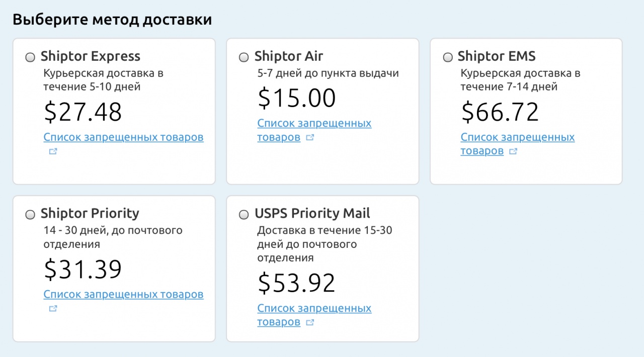Click the $27.48 Shiptor Express price

pyautogui.click(x=83, y=112)
